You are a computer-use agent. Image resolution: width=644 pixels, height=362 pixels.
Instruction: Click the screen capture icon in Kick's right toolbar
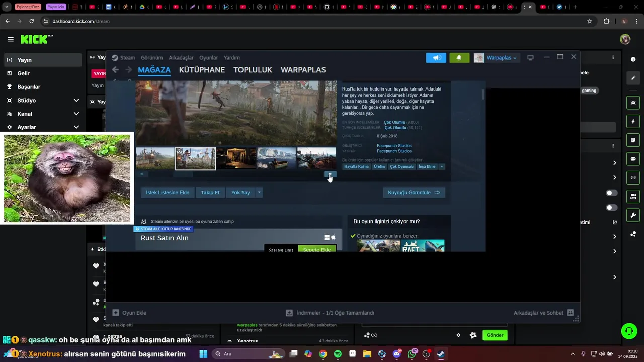(633, 103)
